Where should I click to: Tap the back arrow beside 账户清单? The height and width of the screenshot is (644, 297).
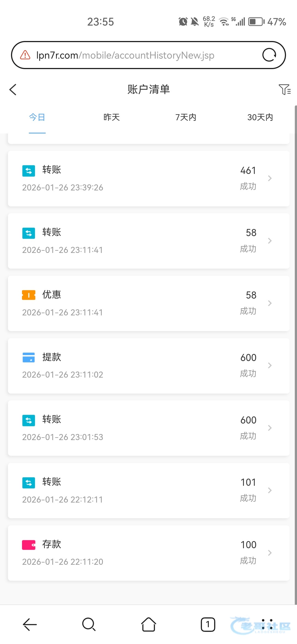click(x=13, y=90)
